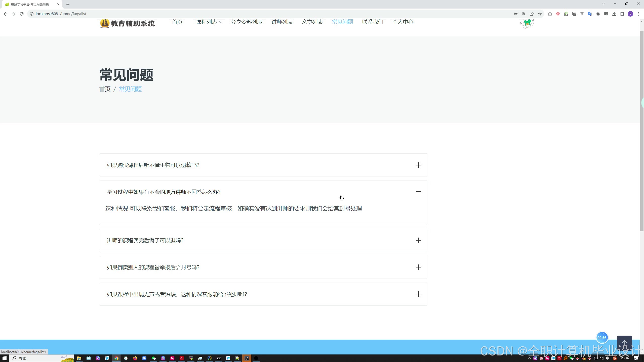Viewport: 644px width, 362px height.
Task: Click the user avatar in the header
Action: pos(527,24)
